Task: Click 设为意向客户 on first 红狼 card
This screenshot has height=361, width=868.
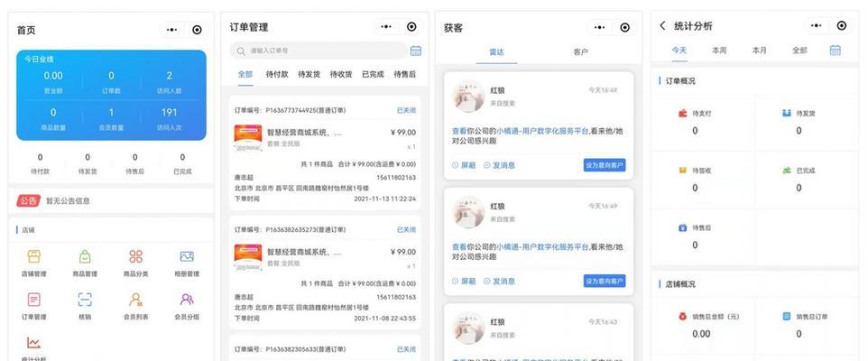Action: click(605, 165)
